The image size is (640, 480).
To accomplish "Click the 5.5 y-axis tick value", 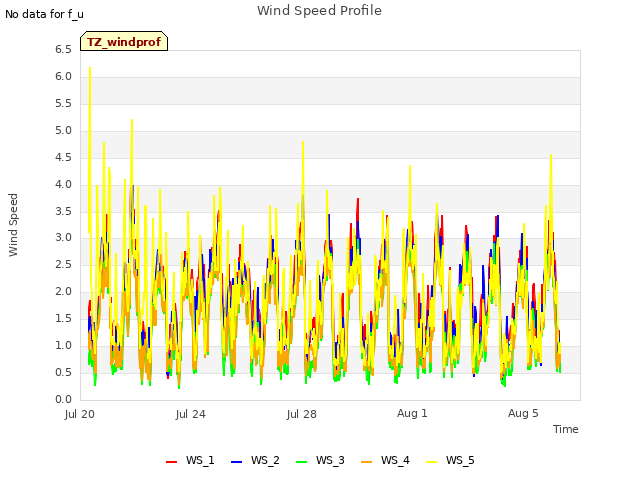I will tap(63, 104).
